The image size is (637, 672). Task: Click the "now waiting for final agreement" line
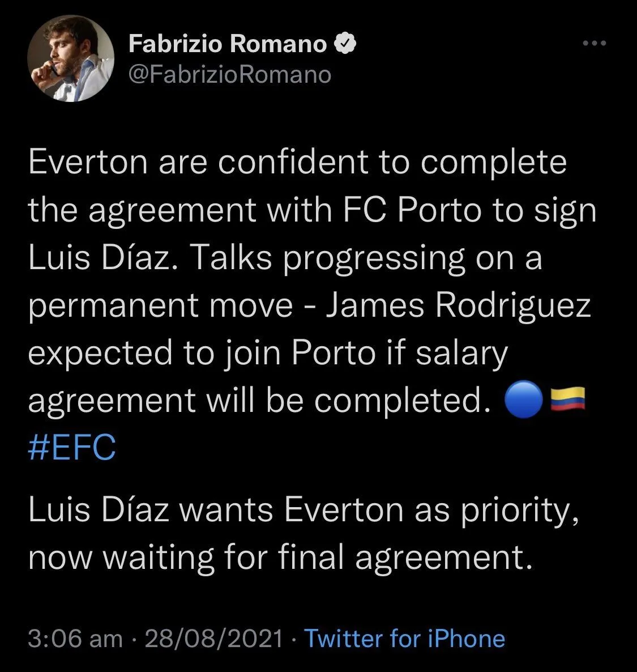click(x=281, y=557)
